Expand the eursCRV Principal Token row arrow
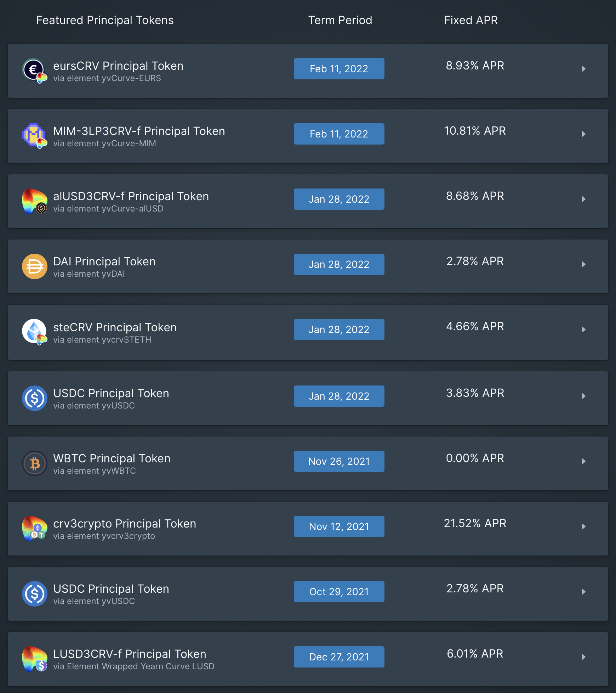This screenshot has height=693, width=616. tap(583, 69)
